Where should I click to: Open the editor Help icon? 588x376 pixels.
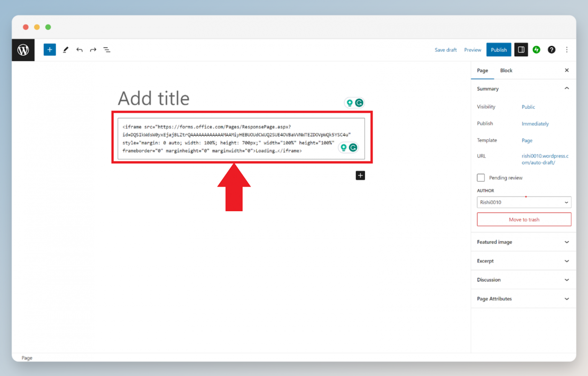pos(551,50)
